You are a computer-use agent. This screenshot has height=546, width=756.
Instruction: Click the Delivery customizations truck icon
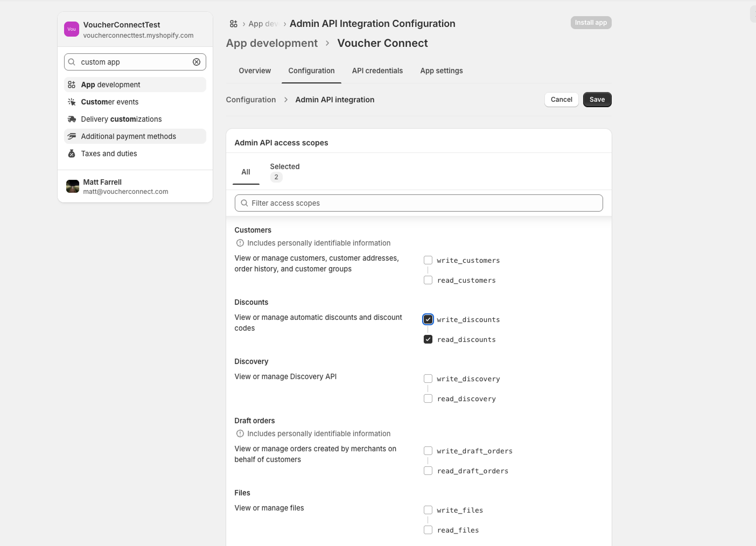click(x=72, y=119)
